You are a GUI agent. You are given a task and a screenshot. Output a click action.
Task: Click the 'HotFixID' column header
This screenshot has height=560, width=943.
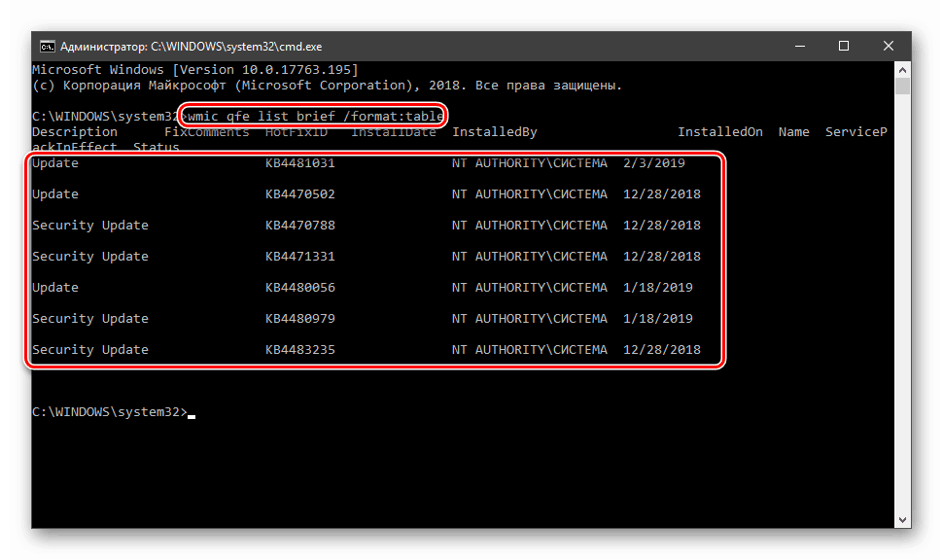(296, 131)
